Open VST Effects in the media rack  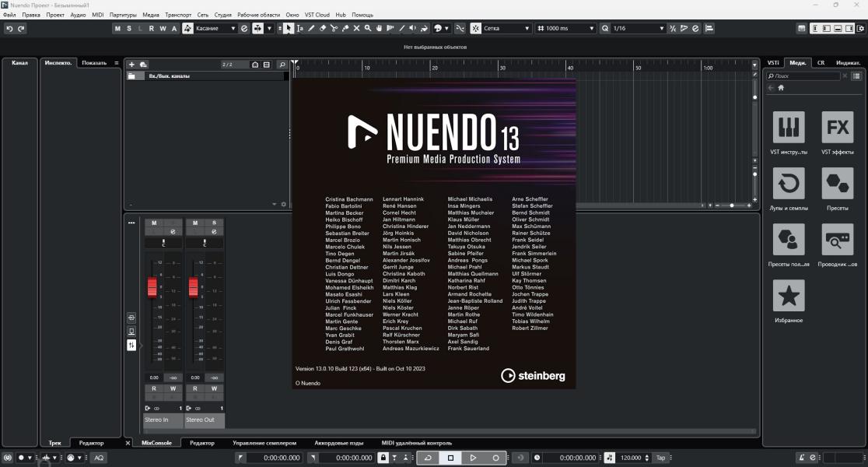pos(838,128)
